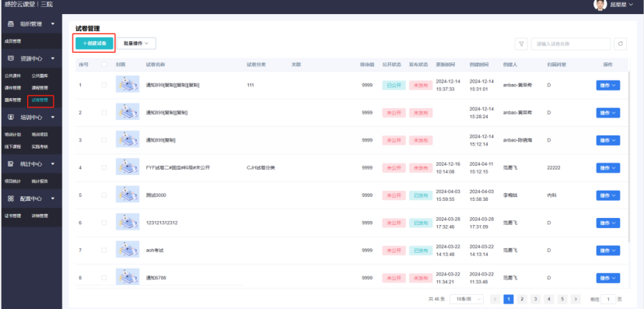
Task: Open 线下课程 in sidebar
Action: click(x=12, y=146)
